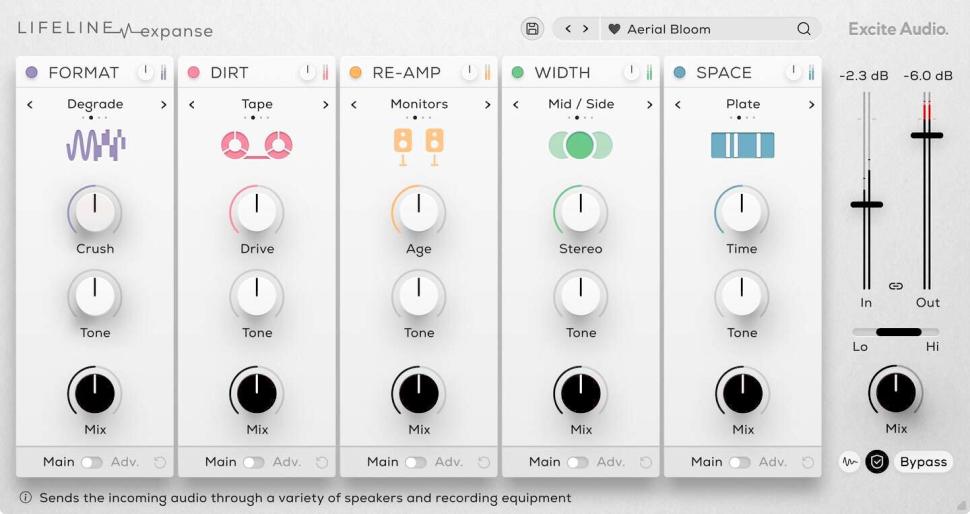Screen dimensions: 970x514
Task: Click the DIRT module level meter icon
Action: pyautogui.click(x=325, y=72)
